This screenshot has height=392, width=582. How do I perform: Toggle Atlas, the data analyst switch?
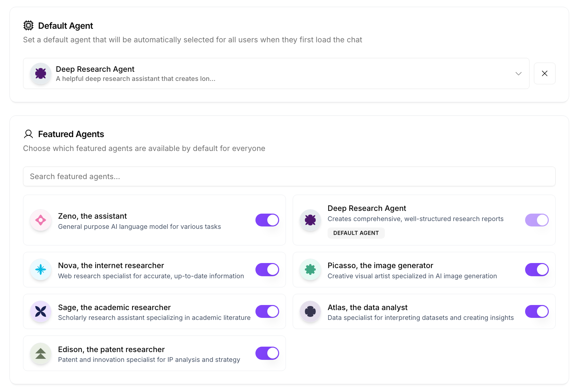[537, 311]
